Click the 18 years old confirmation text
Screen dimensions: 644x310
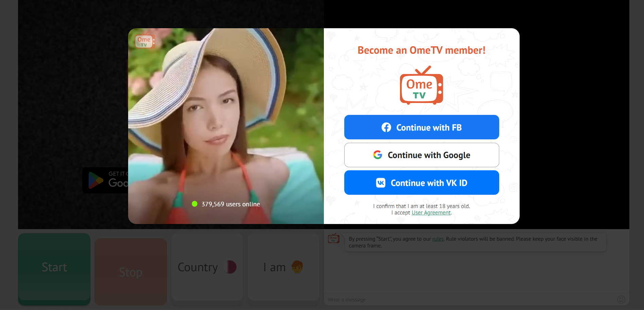pos(421,206)
